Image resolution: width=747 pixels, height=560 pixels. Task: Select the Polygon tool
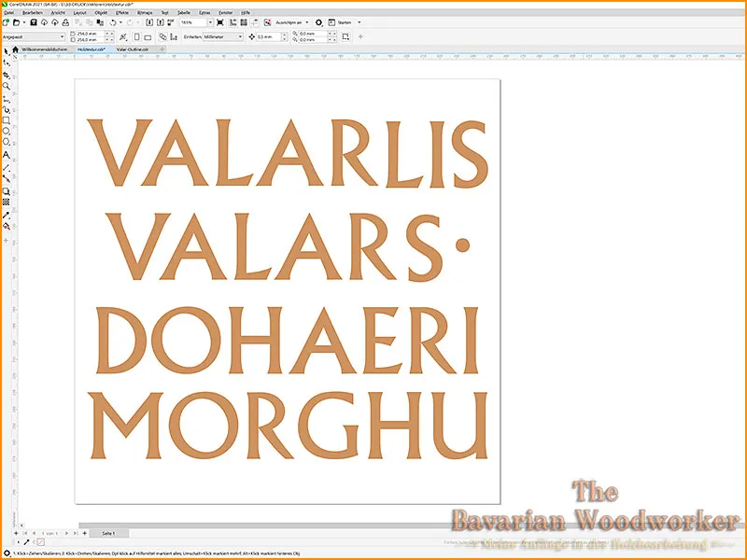(x=7, y=143)
